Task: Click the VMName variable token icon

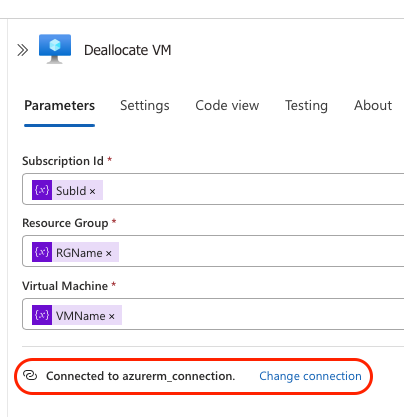Action: (x=42, y=315)
